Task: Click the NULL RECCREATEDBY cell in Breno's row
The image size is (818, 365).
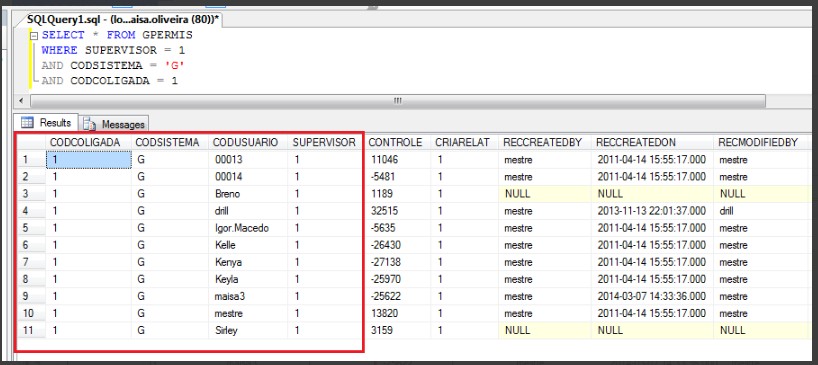Action: pyautogui.click(x=545, y=194)
